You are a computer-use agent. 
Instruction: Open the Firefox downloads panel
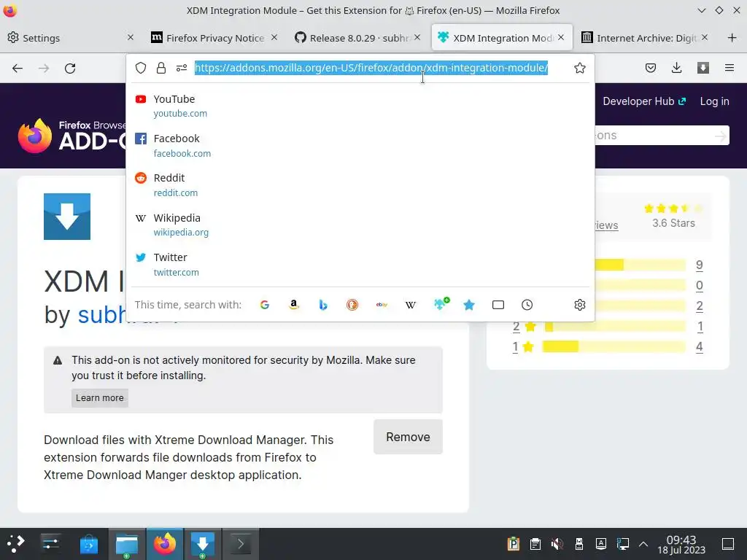[676, 68]
